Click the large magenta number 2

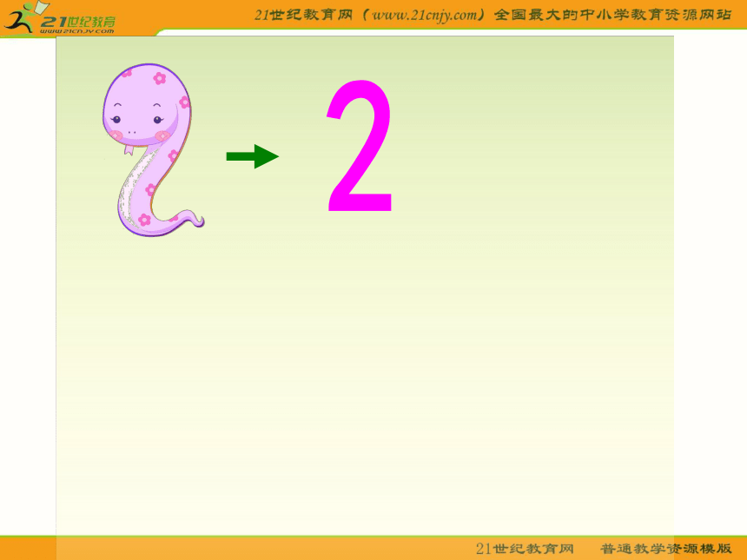[360, 146]
